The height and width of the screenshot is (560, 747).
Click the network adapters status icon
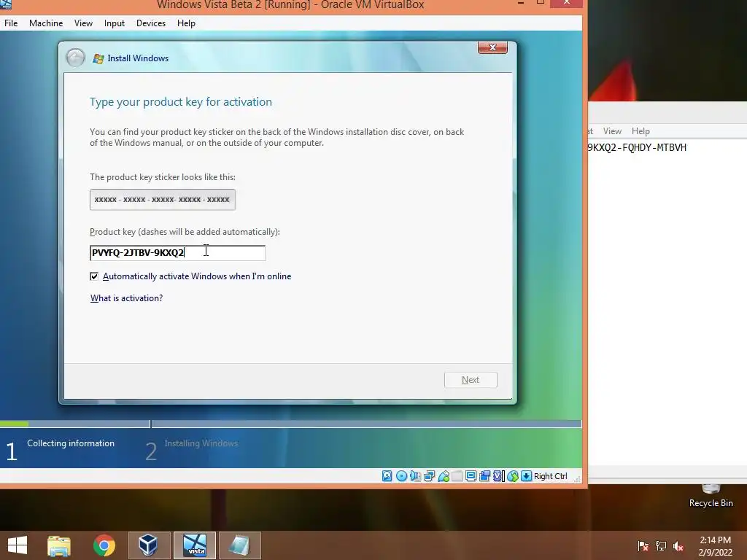point(429,475)
